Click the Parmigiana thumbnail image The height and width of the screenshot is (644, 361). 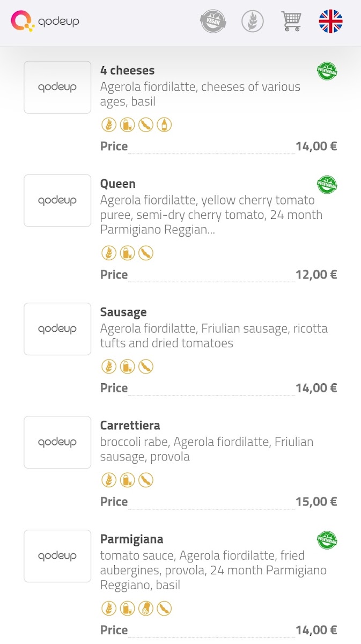57,556
